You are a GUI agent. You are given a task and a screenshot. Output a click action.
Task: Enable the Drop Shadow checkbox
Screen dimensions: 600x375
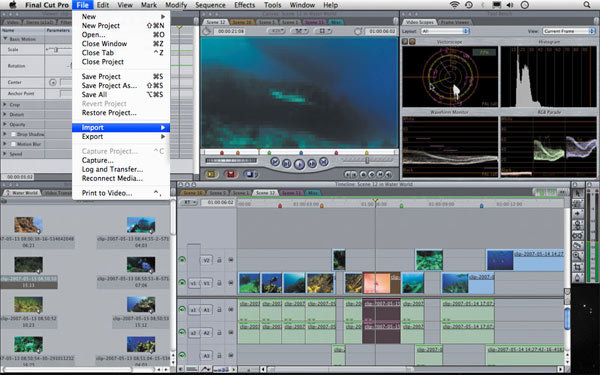coord(13,134)
